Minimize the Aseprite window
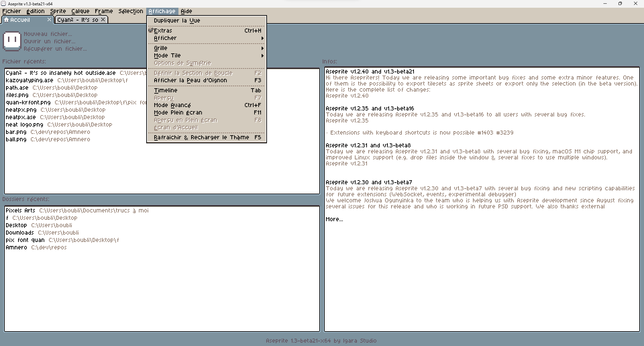 605,4
